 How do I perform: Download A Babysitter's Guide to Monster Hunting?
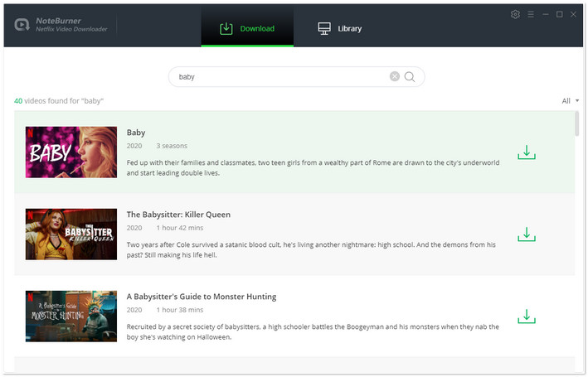click(526, 317)
